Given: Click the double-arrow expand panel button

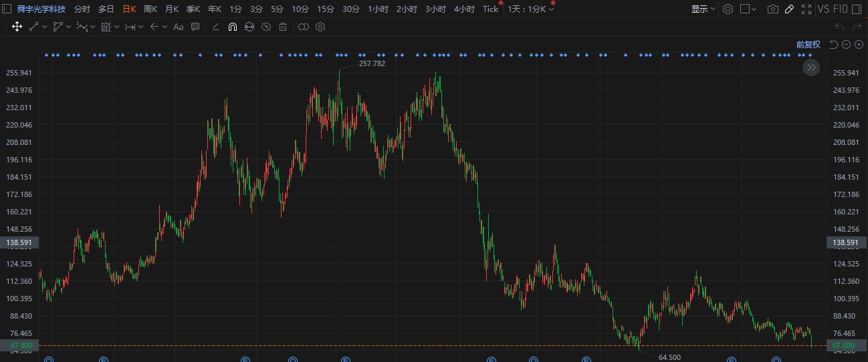Looking at the screenshot, I should click(x=810, y=67).
